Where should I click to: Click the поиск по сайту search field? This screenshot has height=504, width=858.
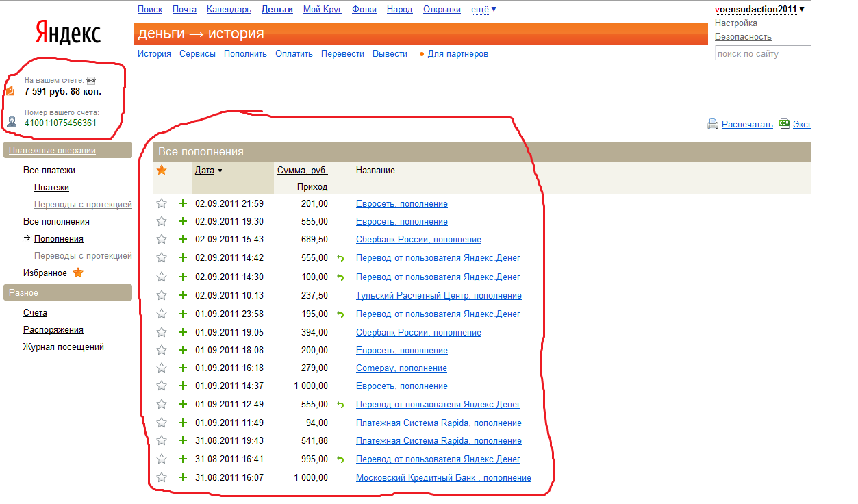click(x=762, y=54)
